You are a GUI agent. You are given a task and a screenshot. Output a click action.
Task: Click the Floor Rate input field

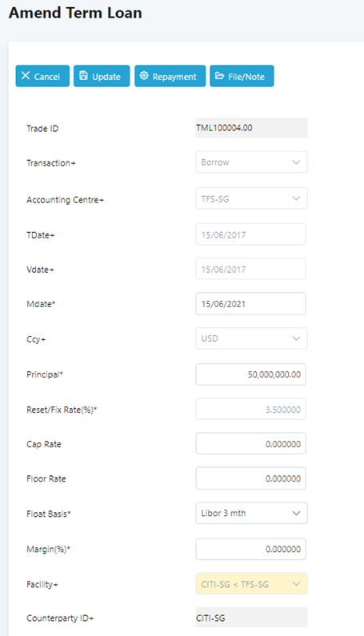tap(250, 478)
